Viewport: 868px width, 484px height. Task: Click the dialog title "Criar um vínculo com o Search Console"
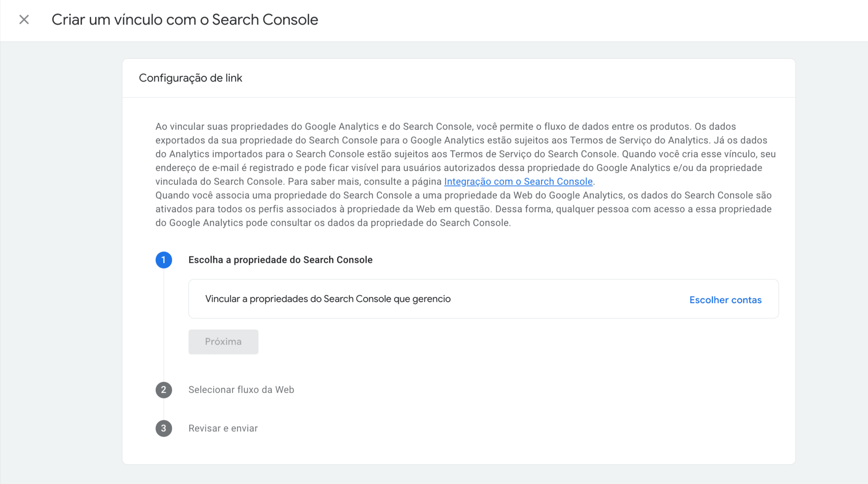(185, 19)
